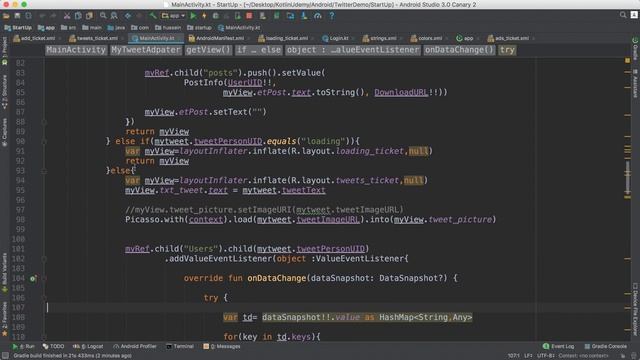The image size is (640, 360).
Task: Select onDataChange() in structure breadcrumb
Action: (x=459, y=50)
